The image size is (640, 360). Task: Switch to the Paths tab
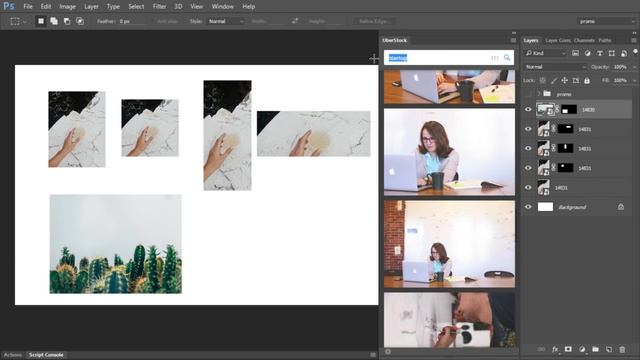(x=604, y=40)
